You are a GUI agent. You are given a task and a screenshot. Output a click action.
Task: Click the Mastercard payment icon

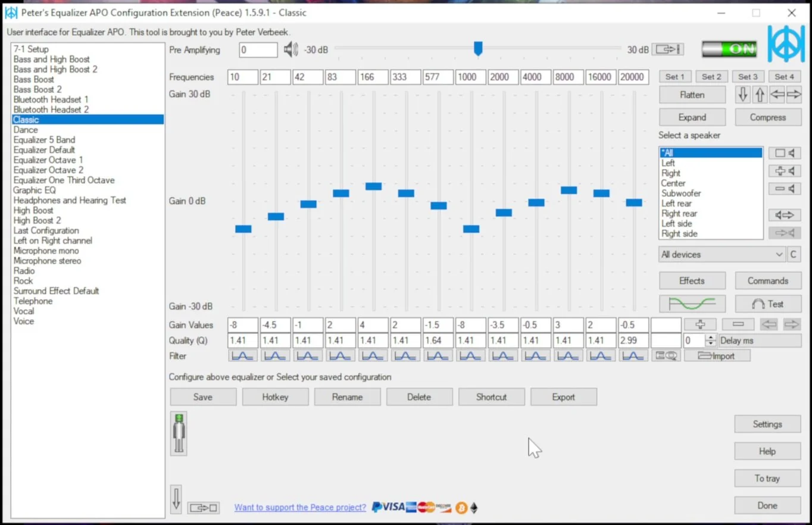click(426, 507)
